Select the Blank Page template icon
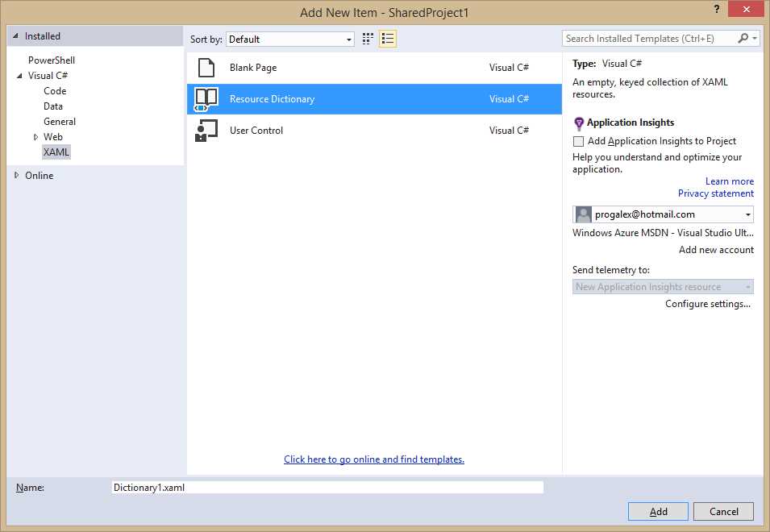The height and width of the screenshot is (532, 770). 205,68
